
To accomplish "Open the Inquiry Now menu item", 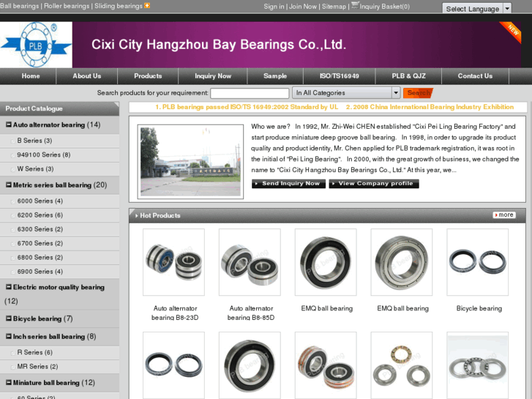I will pos(213,76).
